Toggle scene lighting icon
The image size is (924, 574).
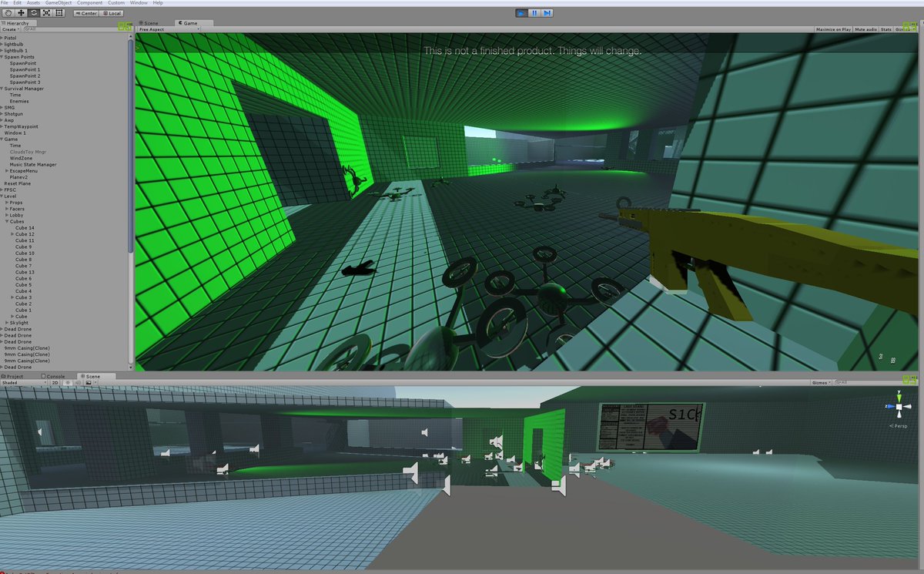67,382
